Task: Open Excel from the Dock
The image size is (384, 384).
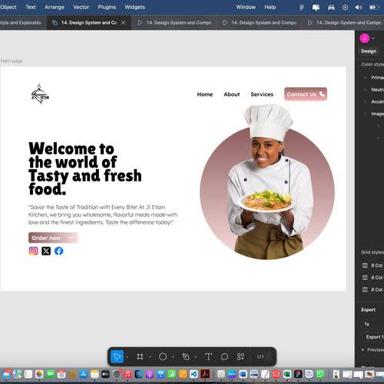Action: point(287,374)
